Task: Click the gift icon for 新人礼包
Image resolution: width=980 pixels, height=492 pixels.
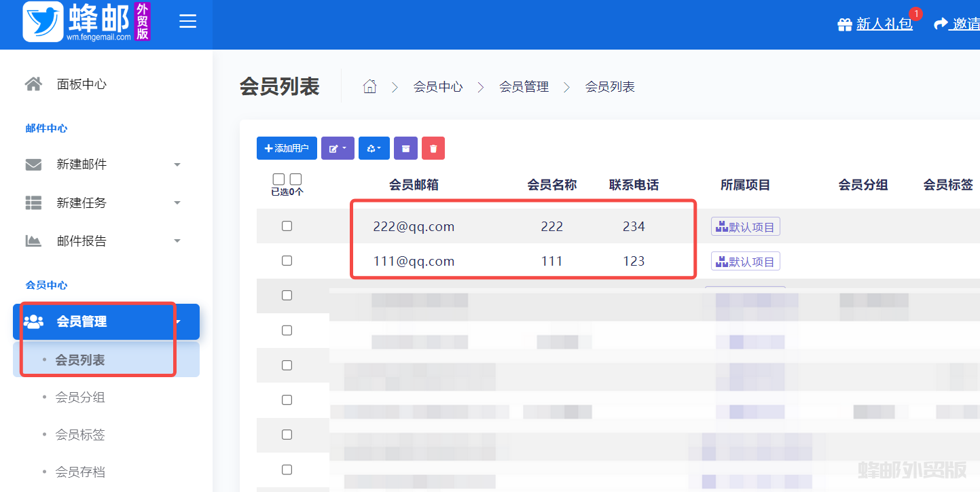Action: (844, 24)
